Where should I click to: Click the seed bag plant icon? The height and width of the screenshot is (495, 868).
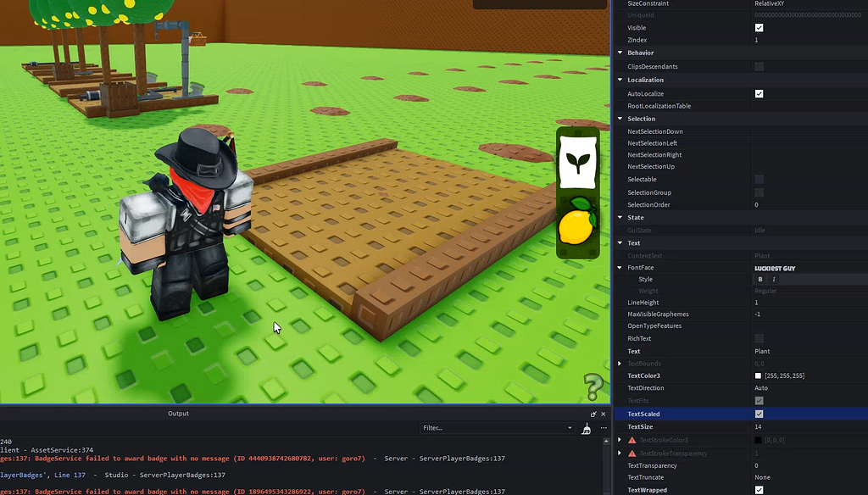pos(578,162)
